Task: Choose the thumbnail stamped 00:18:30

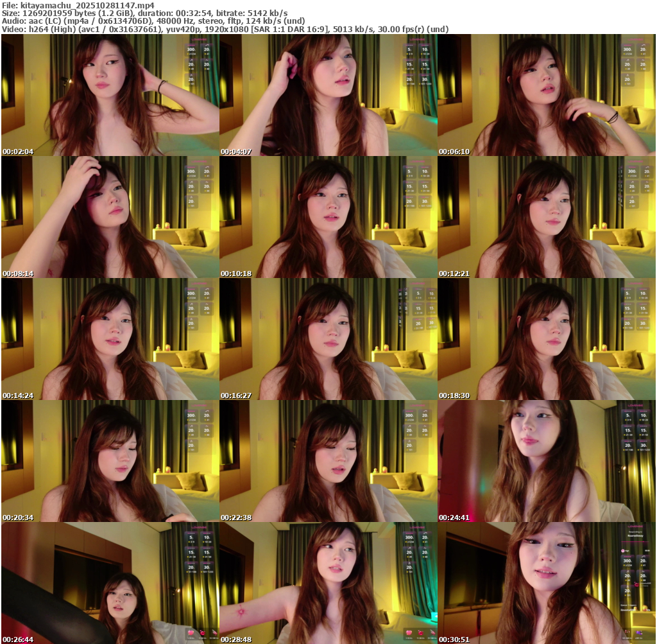Action: pos(546,339)
